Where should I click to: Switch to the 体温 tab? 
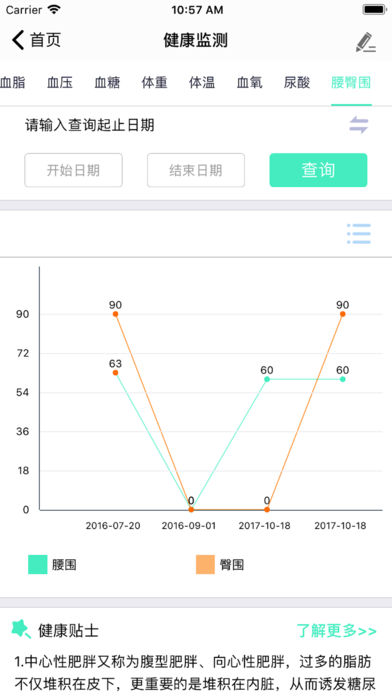(x=202, y=83)
